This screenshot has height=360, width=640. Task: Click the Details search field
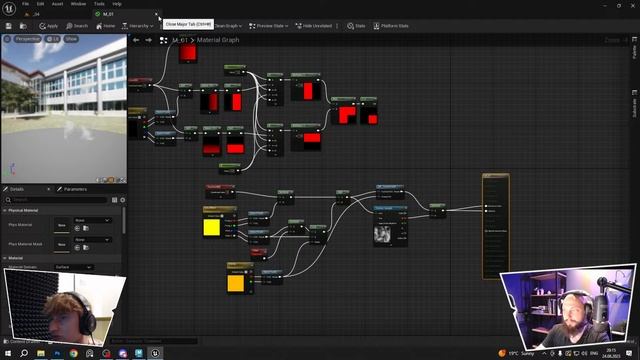(x=56, y=200)
